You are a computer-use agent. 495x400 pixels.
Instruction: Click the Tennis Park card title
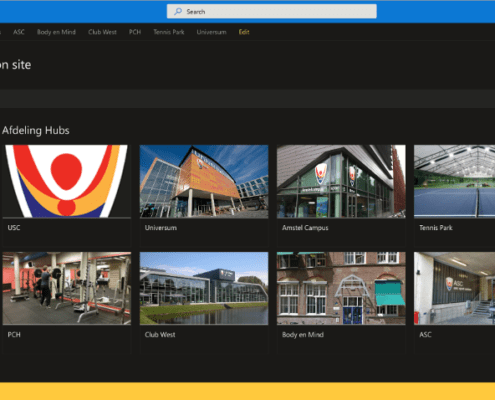436,228
